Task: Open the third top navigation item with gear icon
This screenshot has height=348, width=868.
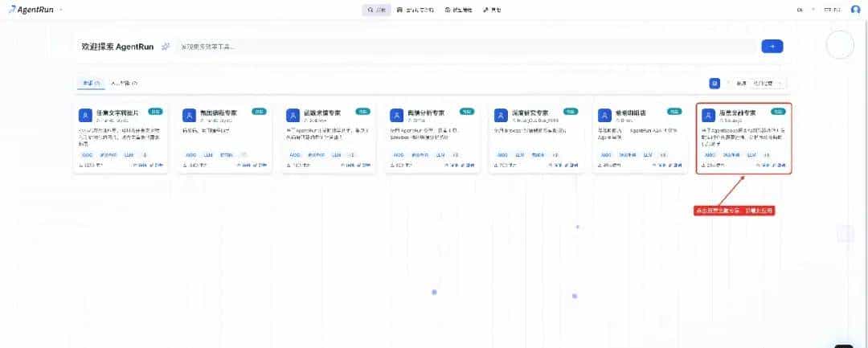Action: coord(458,10)
